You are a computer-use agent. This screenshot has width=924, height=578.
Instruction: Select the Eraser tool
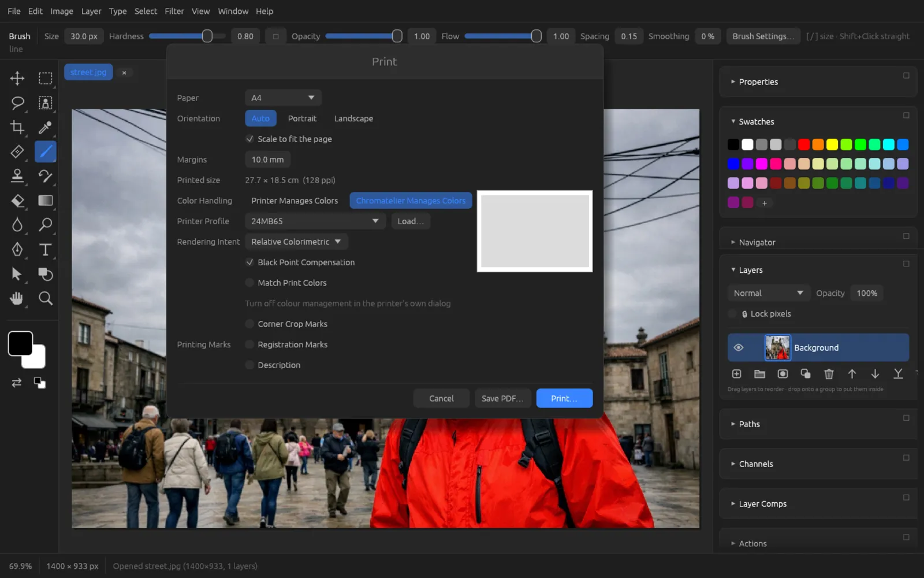pos(17,201)
